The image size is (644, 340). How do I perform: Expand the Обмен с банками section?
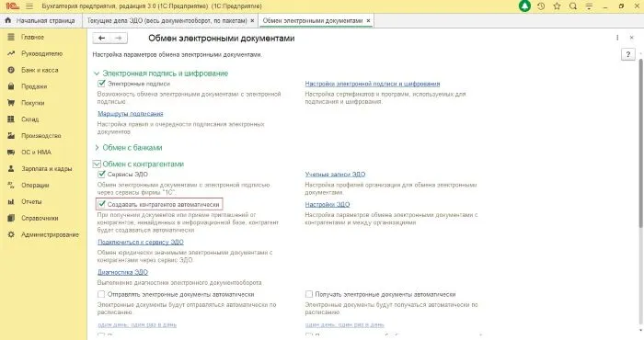click(x=97, y=148)
